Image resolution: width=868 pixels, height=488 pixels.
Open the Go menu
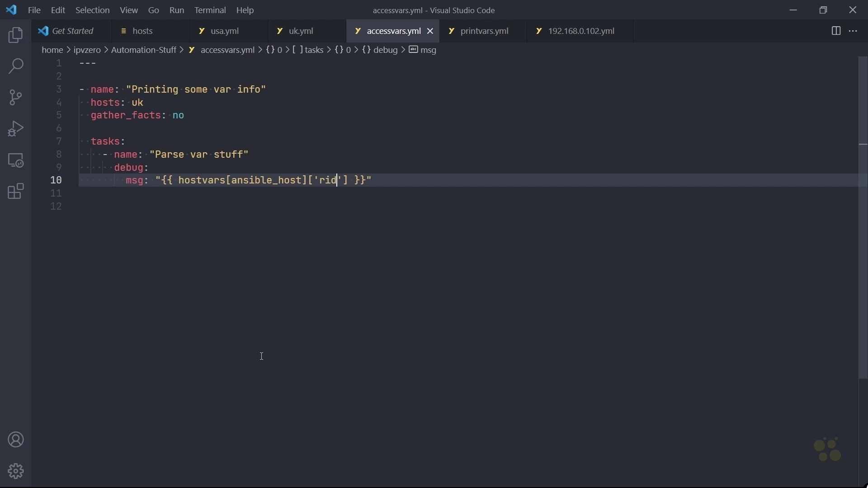(154, 10)
